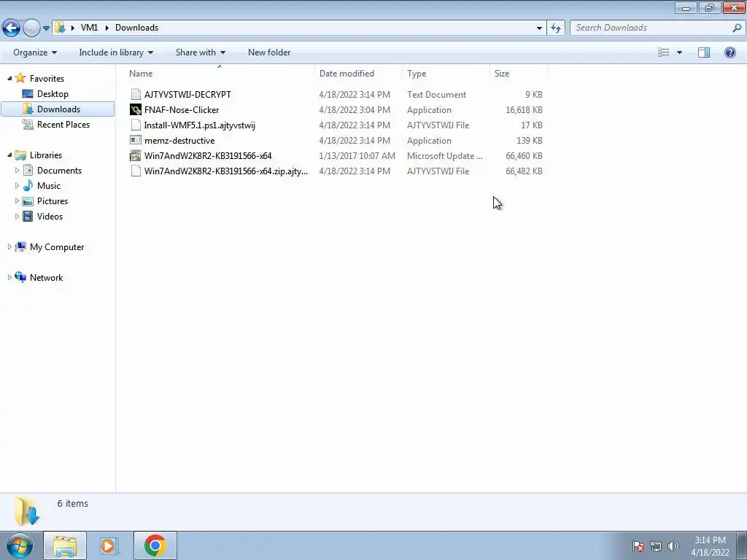Viewport: 747px width, 560px height.
Task: Click the Libraries folder icon
Action: (x=20, y=155)
